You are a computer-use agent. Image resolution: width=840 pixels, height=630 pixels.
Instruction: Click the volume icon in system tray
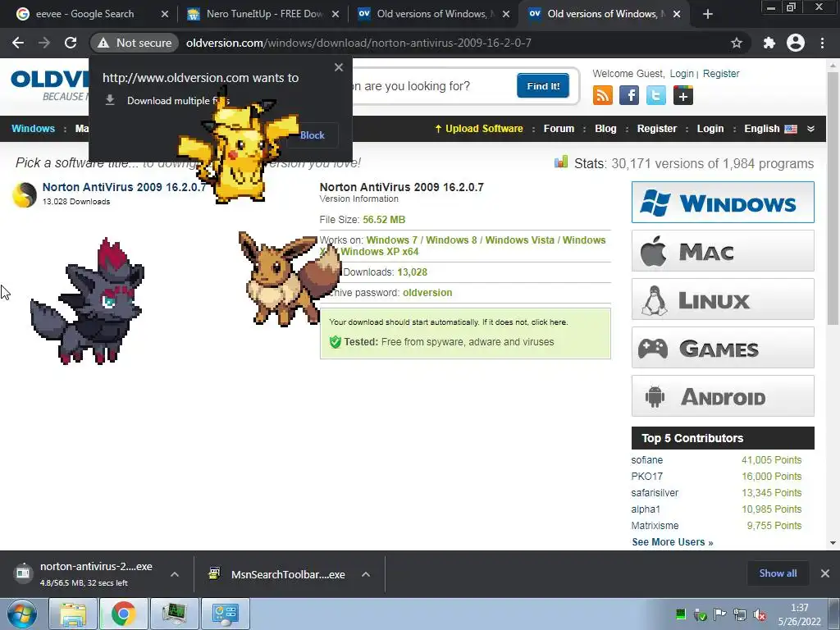(759, 614)
